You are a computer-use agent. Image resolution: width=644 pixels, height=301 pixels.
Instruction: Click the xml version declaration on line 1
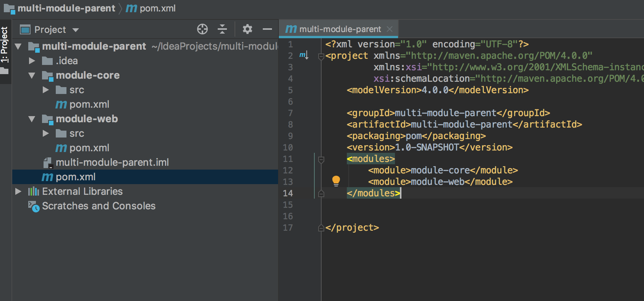(x=427, y=44)
